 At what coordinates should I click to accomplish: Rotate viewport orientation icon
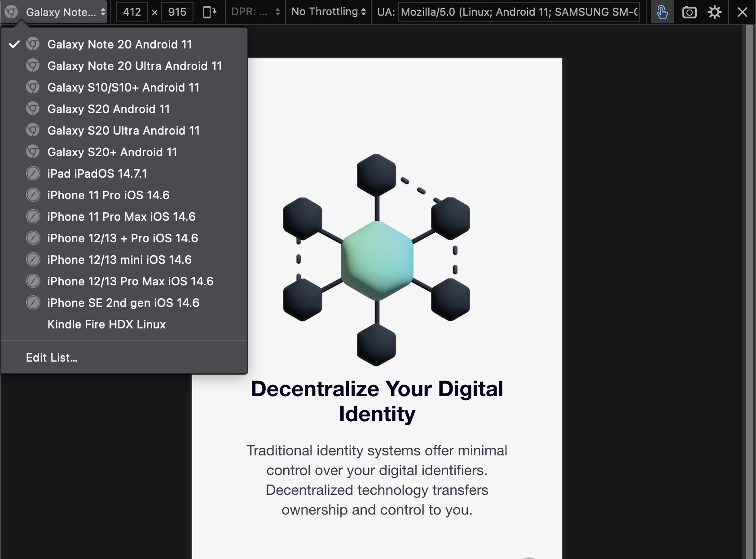pyautogui.click(x=209, y=12)
